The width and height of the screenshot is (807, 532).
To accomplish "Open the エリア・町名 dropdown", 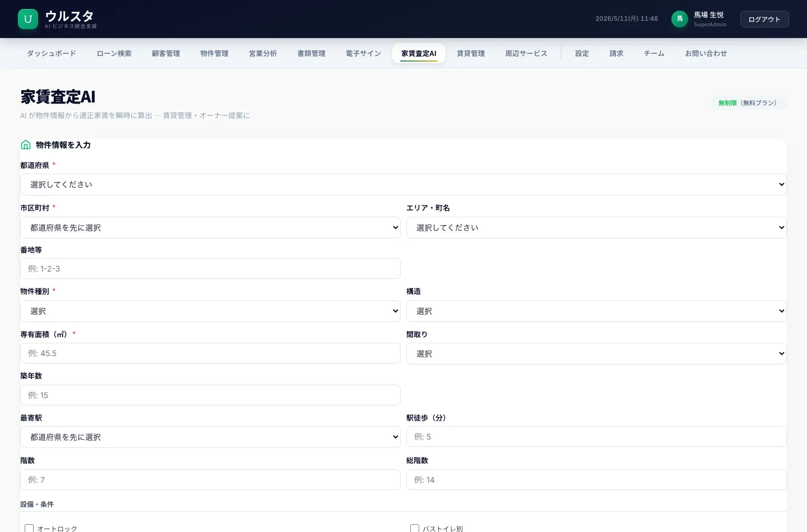I will (x=596, y=228).
